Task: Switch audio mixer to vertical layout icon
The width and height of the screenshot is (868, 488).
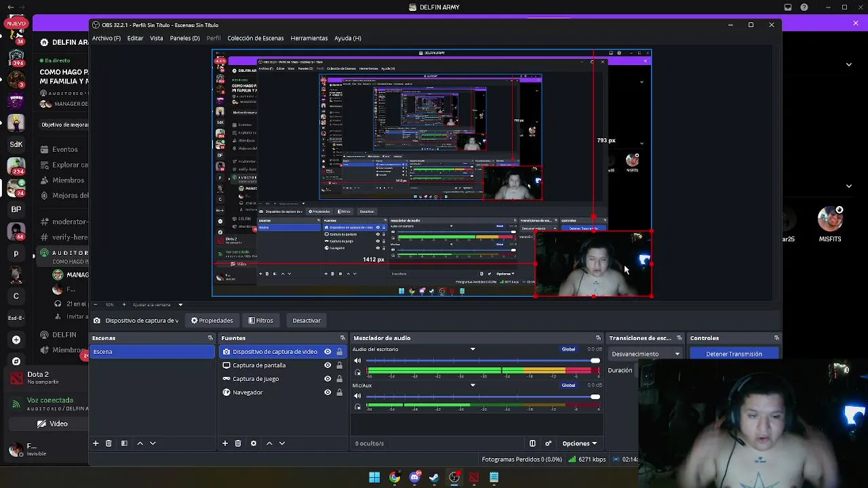Action: click(532, 443)
